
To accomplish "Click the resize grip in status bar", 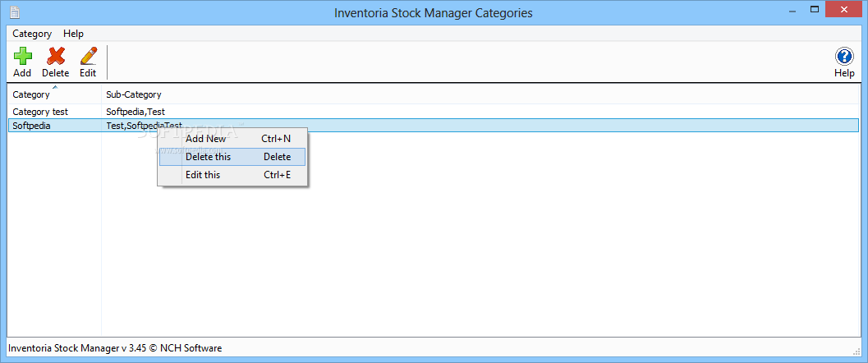I will click(857, 351).
